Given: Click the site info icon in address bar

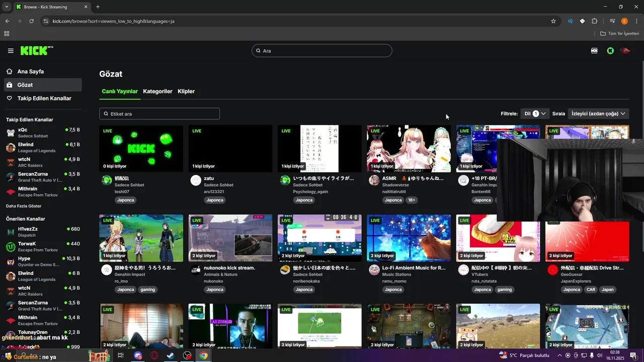Looking at the screenshot, I should [46, 21].
